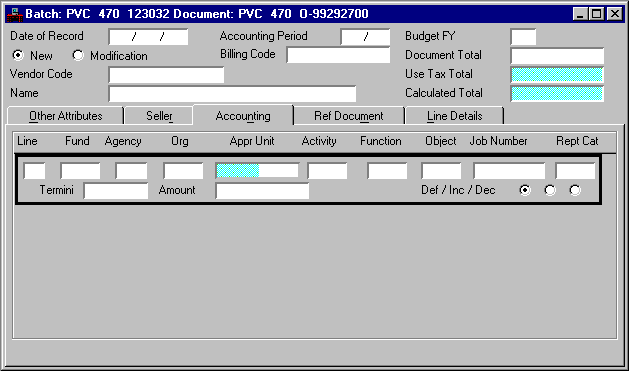The width and height of the screenshot is (629, 371).
Task: Click the Termini field
Action: tap(116, 191)
